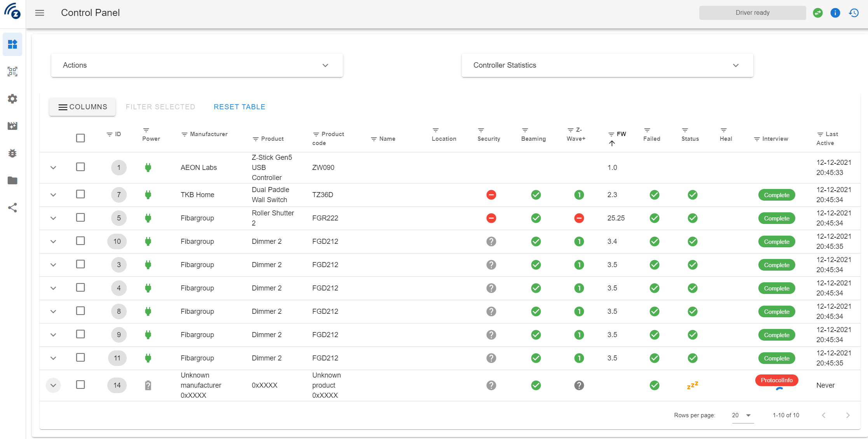Click the green connection status icon
Viewport: 868px width, 439px height.
click(x=818, y=13)
